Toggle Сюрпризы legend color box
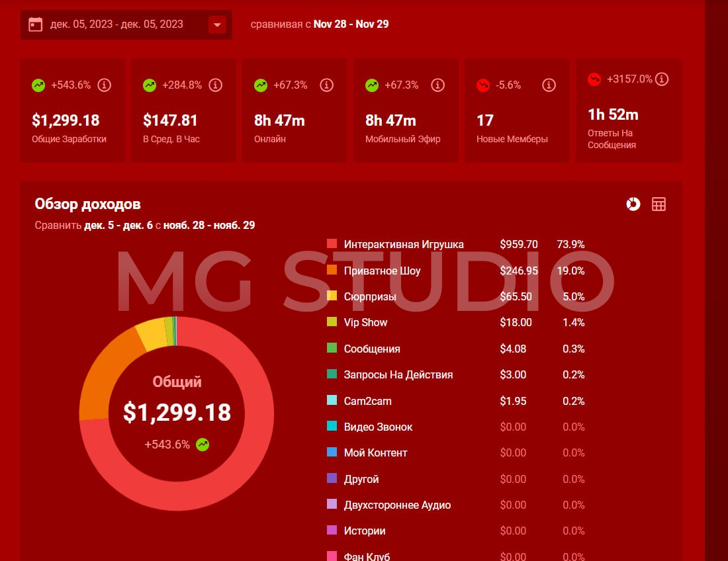 (x=332, y=296)
